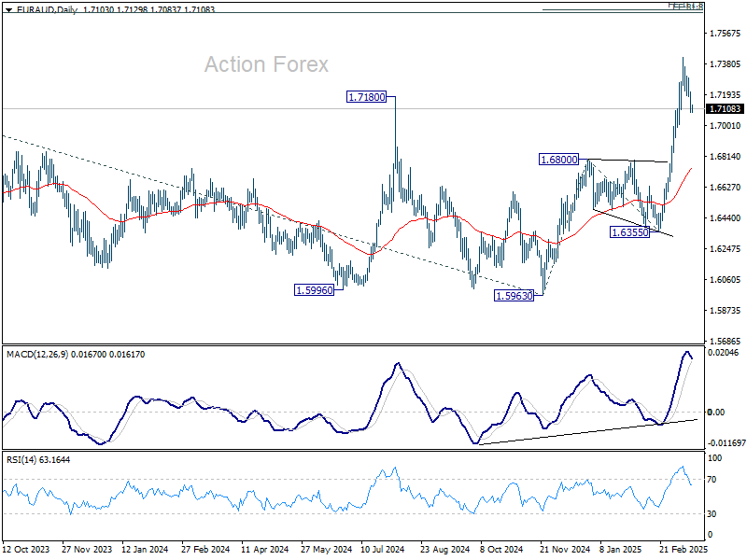
Task: Click the Action Forex watermark
Action: click(266, 64)
